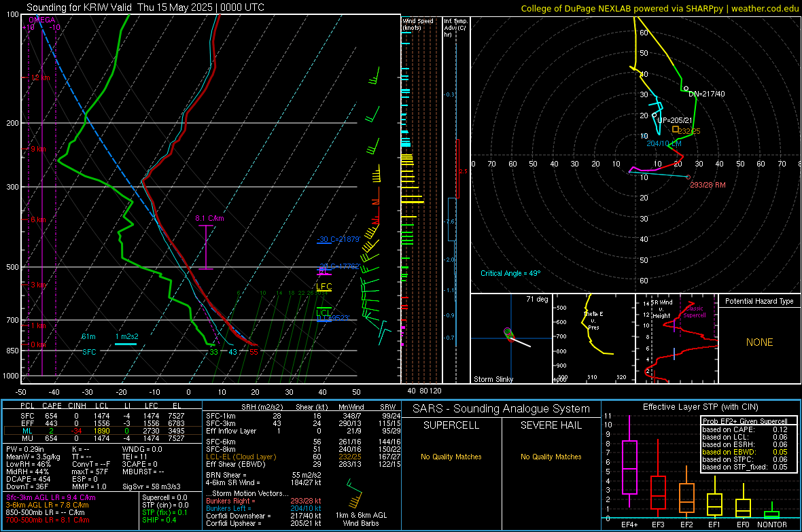
Task: Click the '71 deg' slinky tilt value
Action: tap(537, 299)
